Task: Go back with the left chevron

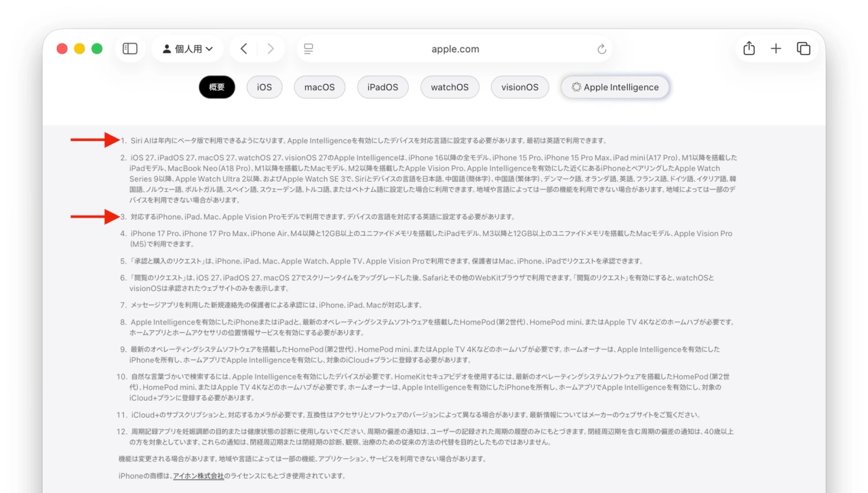Action: [244, 49]
